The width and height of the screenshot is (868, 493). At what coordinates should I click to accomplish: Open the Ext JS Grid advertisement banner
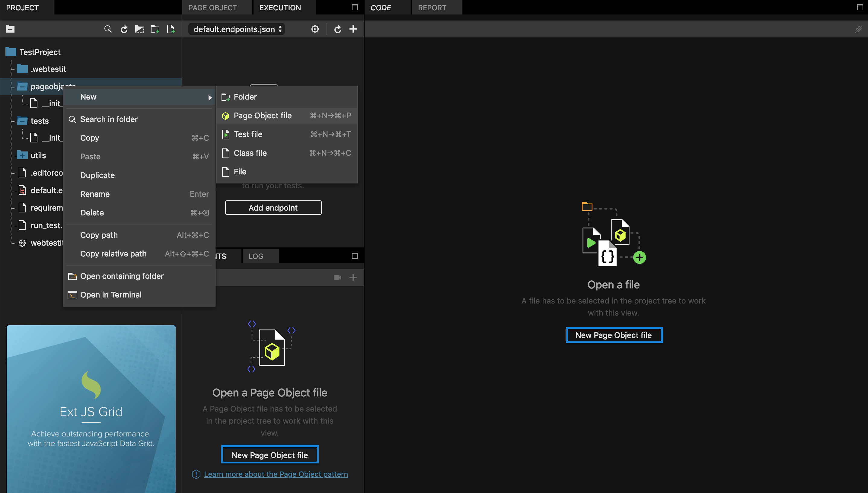pyautogui.click(x=91, y=409)
